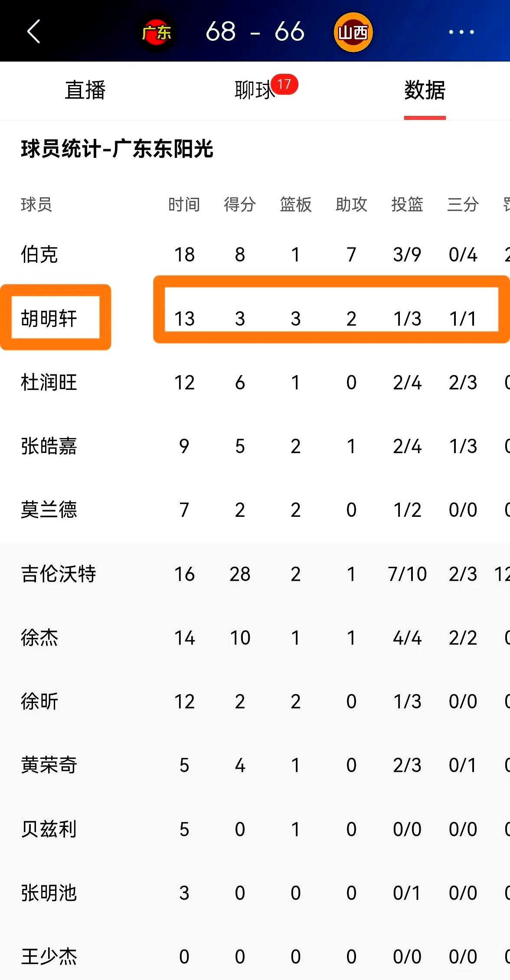This screenshot has width=510, height=980.
Task: Click the 山西 team logo
Action: (x=353, y=32)
